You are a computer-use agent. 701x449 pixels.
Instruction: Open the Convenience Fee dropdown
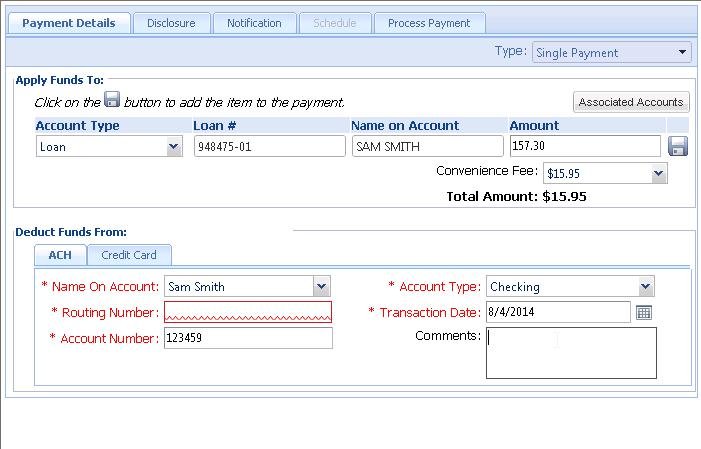(658, 174)
